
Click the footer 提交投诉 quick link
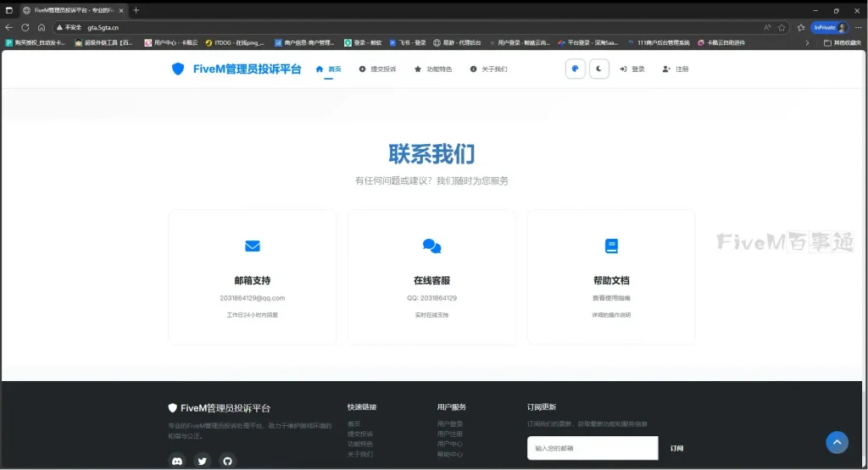360,434
